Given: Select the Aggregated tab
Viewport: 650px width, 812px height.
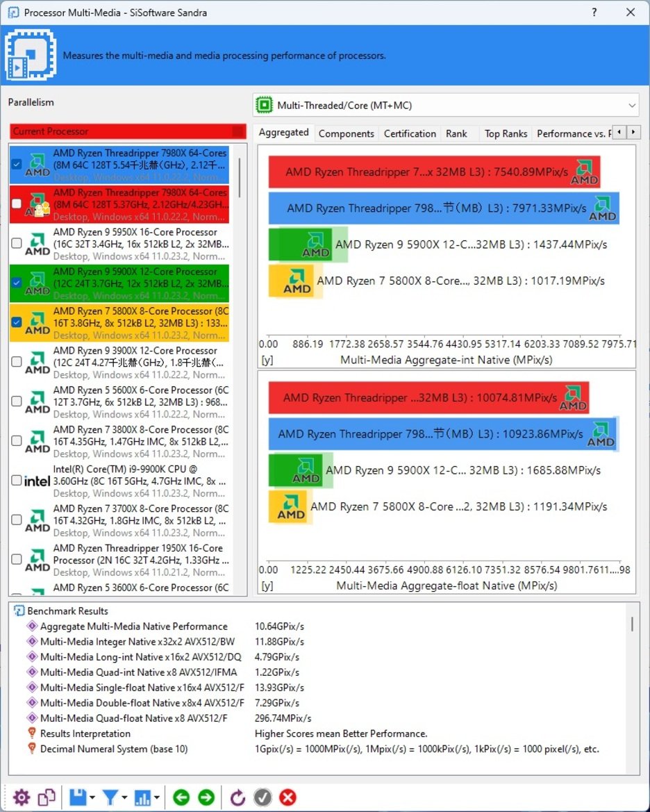Looking at the screenshot, I should 284,133.
